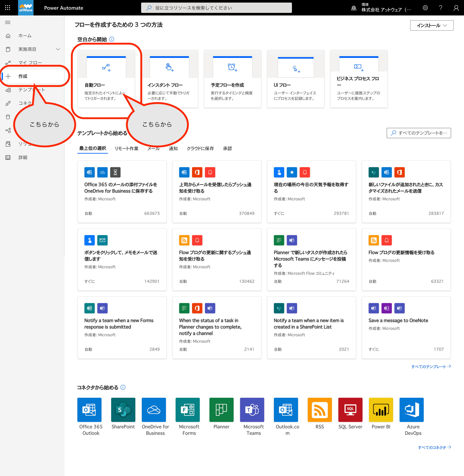Open the user account icon
The height and width of the screenshot is (476, 464).
tap(456, 8)
